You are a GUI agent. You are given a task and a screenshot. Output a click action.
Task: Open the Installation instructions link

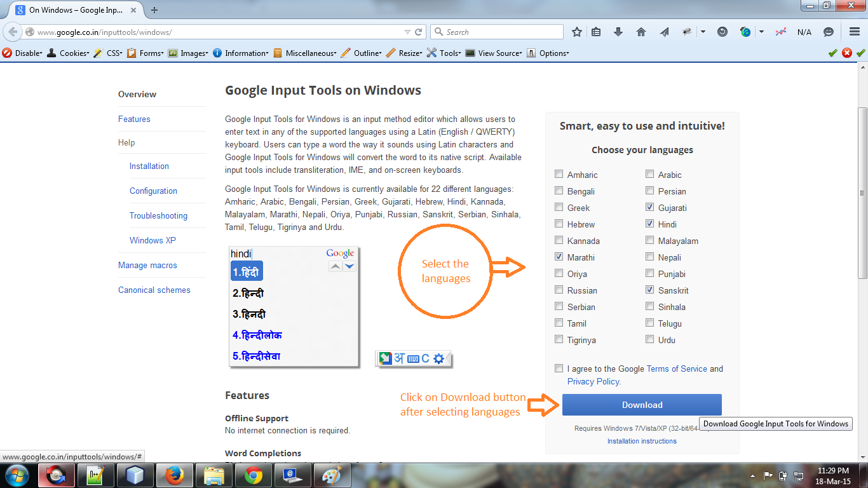pyautogui.click(x=642, y=441)
